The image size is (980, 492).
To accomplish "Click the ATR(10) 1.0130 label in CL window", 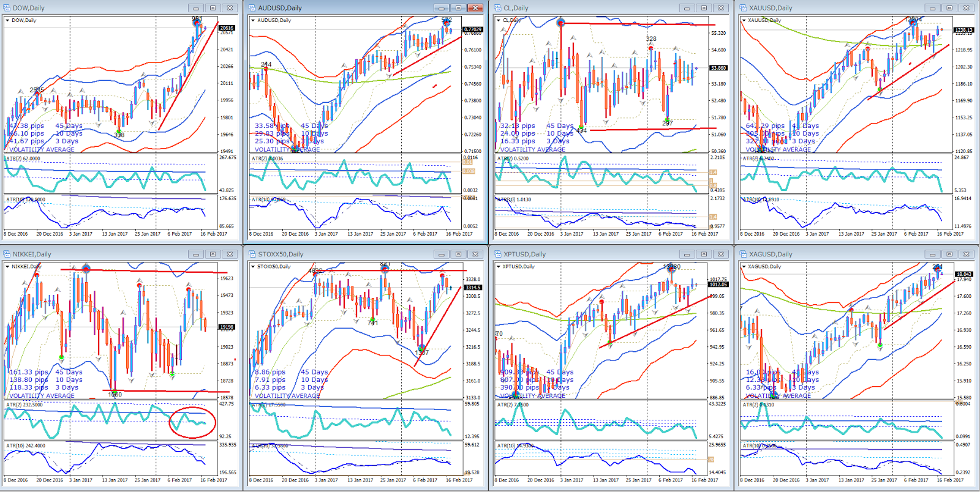I will pos(514,199).
